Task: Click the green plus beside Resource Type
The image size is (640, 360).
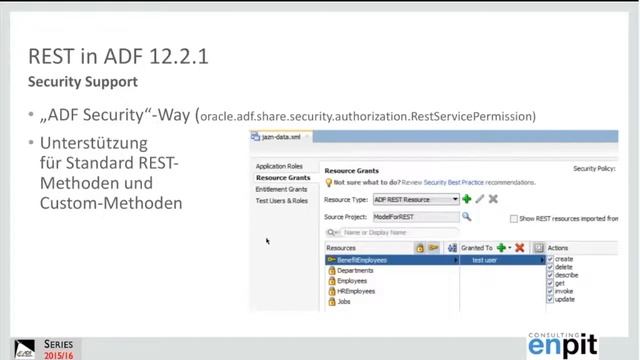Action: click(467, 199)
